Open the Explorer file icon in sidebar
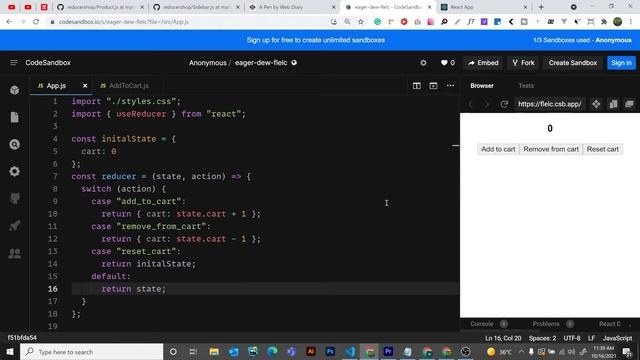Viewport: 640px width, 360px height. click(x=15, y=118)
